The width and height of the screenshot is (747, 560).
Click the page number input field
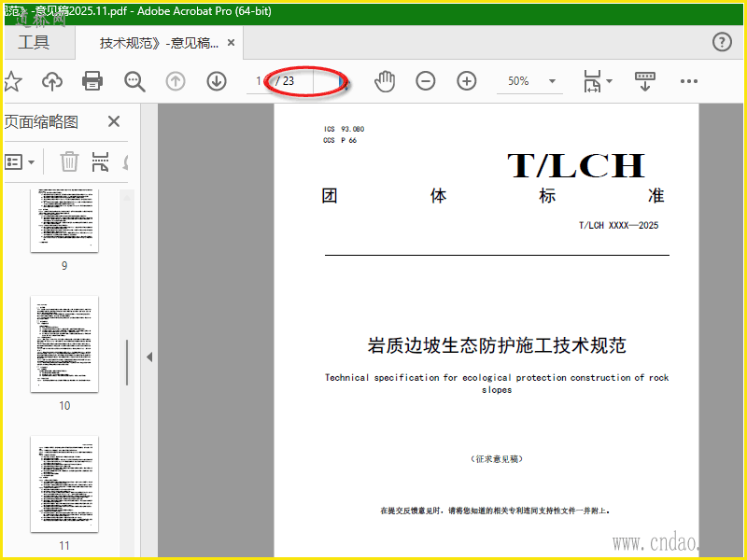pyautogui.click(x=259, y=81)
